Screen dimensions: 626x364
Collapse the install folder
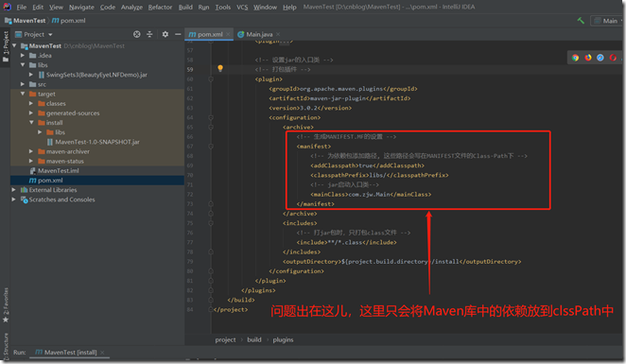pyautogui.click(x=31, y=123)
